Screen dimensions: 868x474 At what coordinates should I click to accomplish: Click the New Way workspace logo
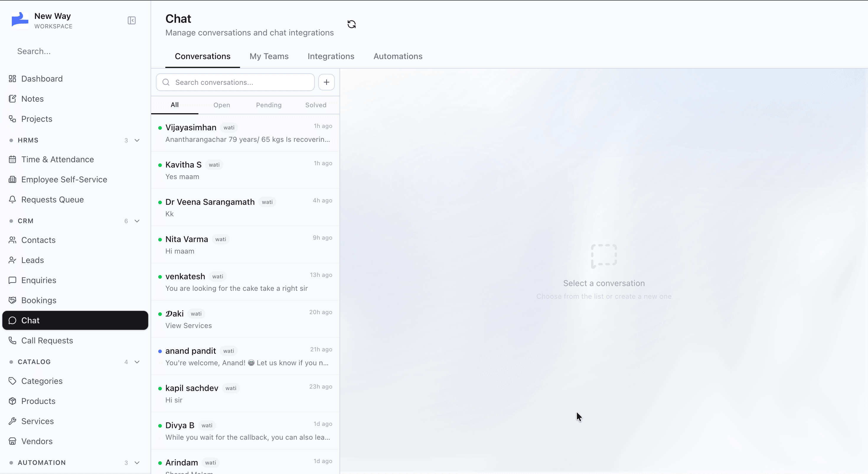20,20
